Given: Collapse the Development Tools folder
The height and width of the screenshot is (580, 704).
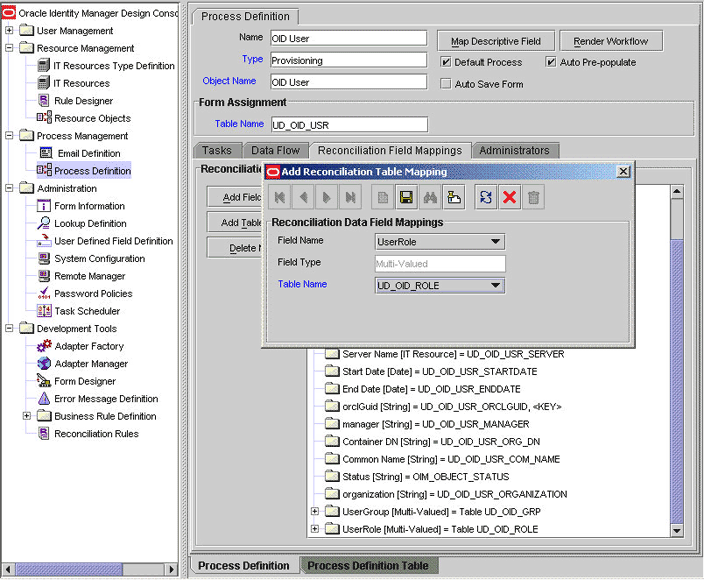Looking at the screenshot, I should (x=9, y=329).
